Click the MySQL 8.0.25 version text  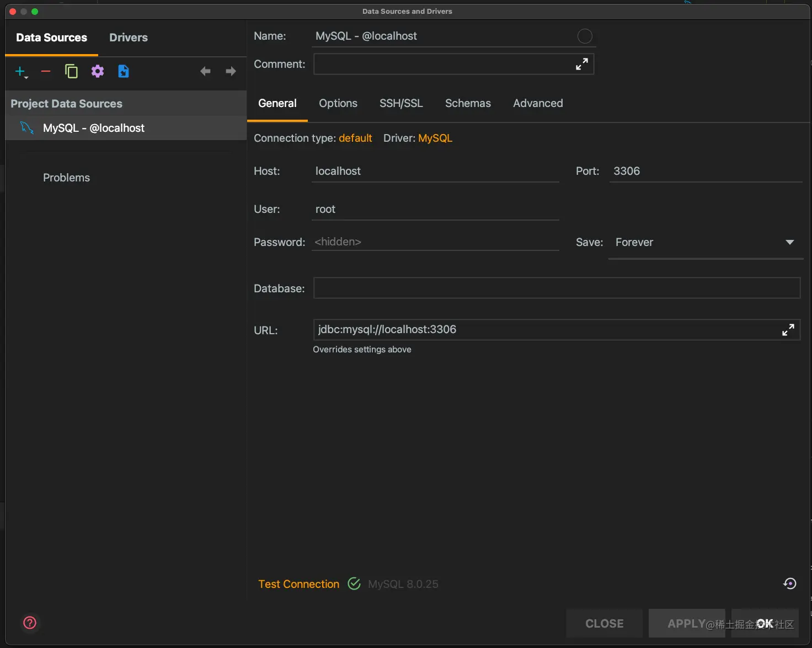click(403, 584)
